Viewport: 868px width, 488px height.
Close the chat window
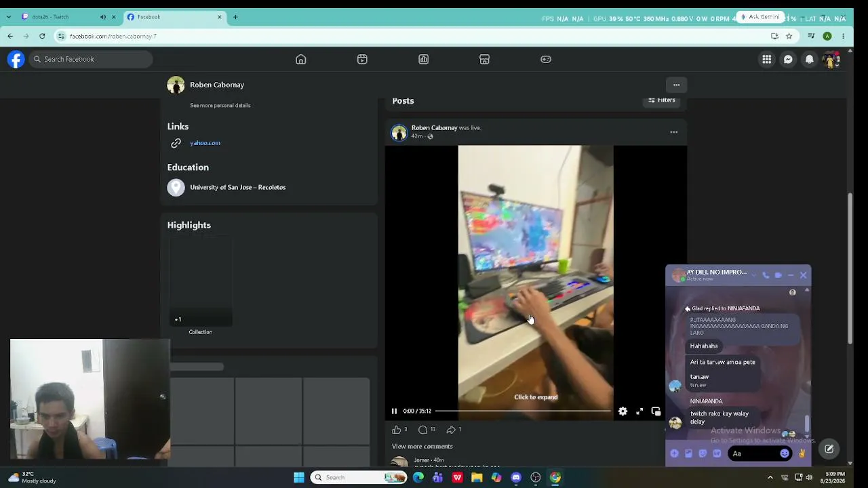tap(804, 275)
